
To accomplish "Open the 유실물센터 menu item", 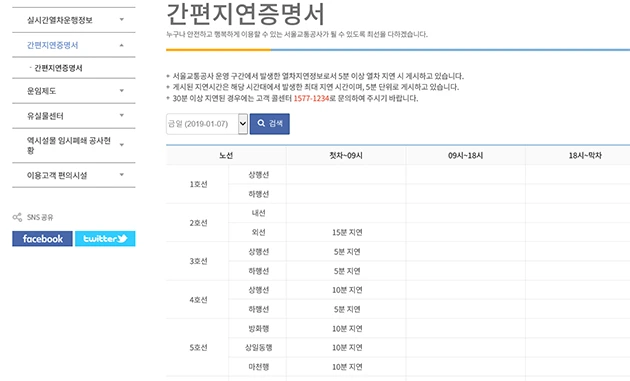I will coord(45,116).
